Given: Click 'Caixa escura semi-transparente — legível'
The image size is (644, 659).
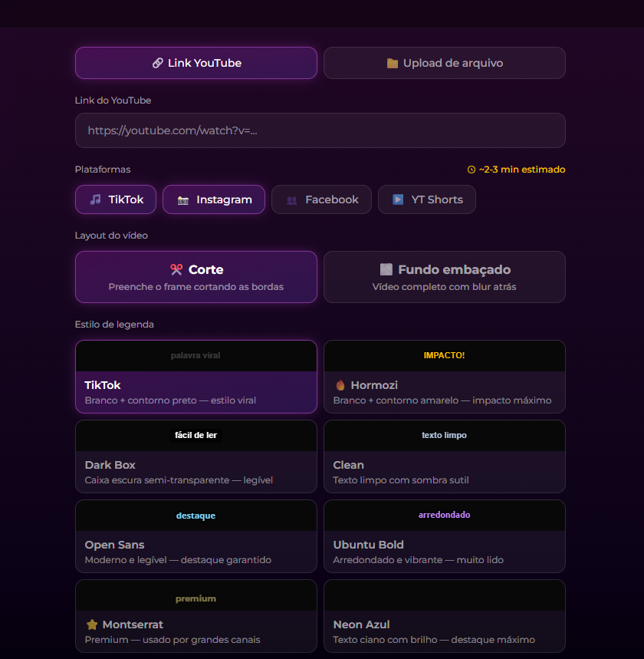Looking at the screenshot, I should pyautogui.click(x=179, y=480).
